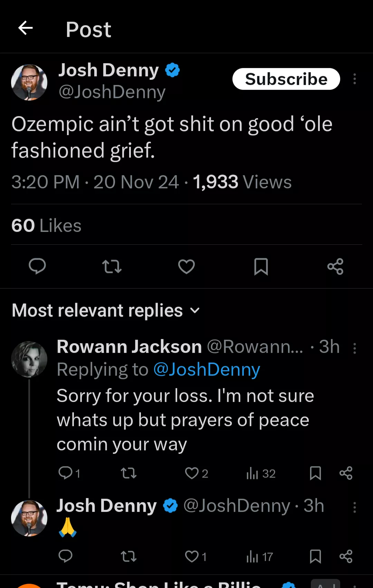Go back using the arrow icon
This screenshot has height=588, width=373.
pyautogui.click(x=26, y=28)
